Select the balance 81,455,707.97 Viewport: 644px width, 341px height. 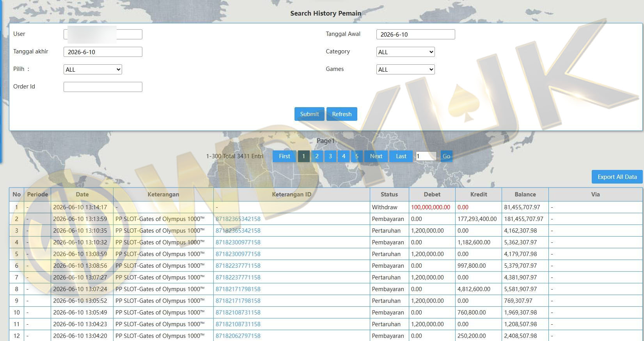[522, 207]
